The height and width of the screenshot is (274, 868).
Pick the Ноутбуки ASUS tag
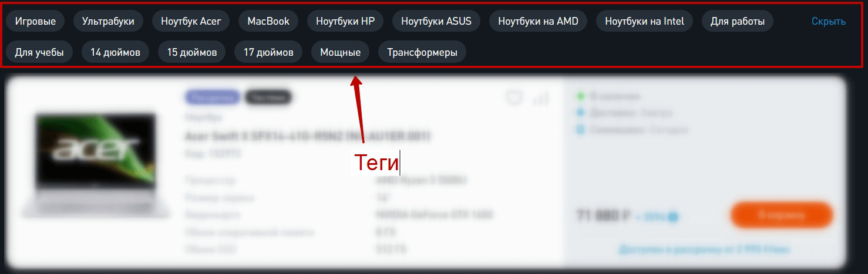click(x=436, y=22)
